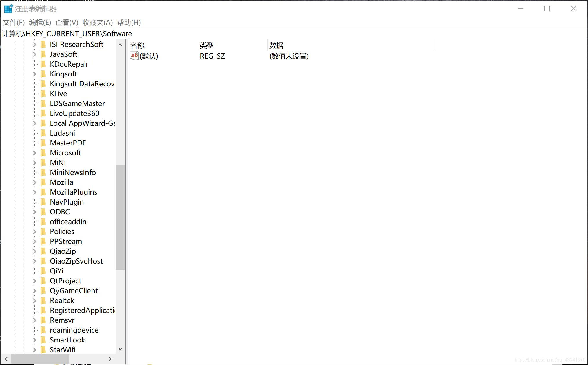The height and width of the screenshot is (365, 588).
Task: Click the horizontal scrollbar right arrow
Action: coord(110,359)
